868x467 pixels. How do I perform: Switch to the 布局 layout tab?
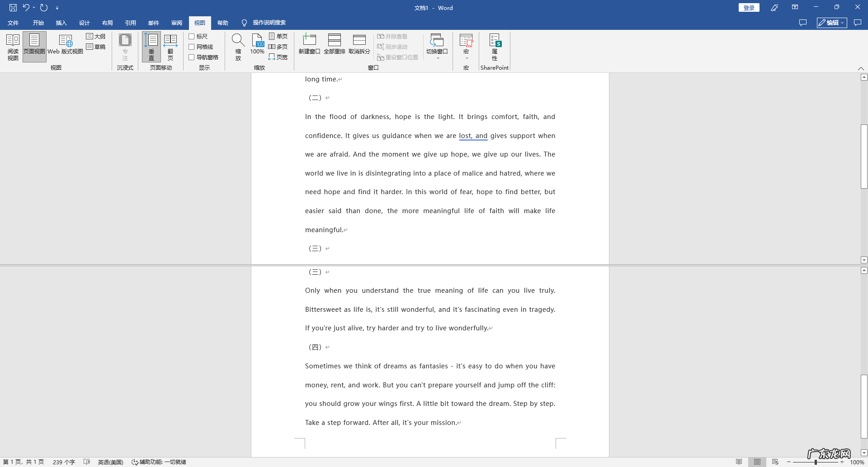tap(107, 23)
